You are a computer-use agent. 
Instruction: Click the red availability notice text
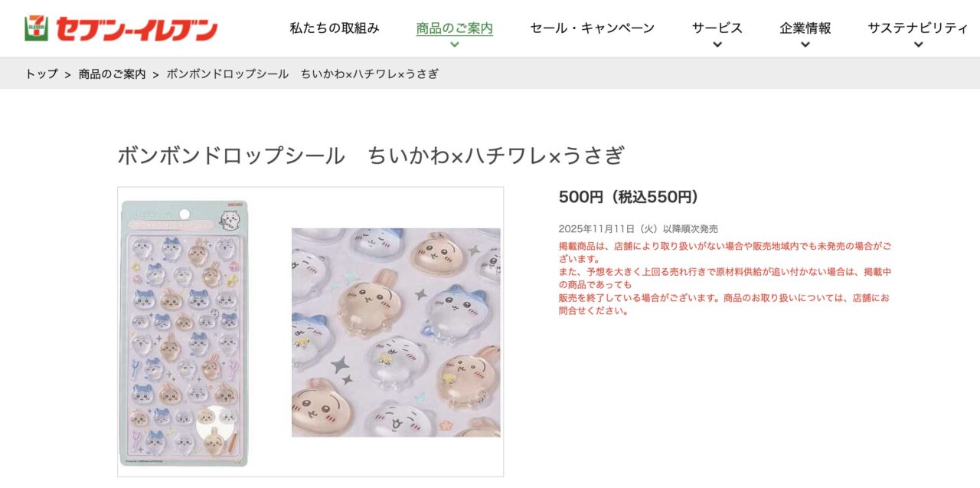click(x=725, y=279)
